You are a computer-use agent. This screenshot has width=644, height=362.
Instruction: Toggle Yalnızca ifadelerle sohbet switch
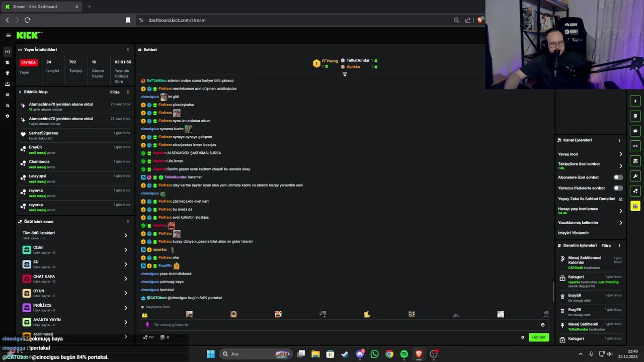(x=618, y=188)
